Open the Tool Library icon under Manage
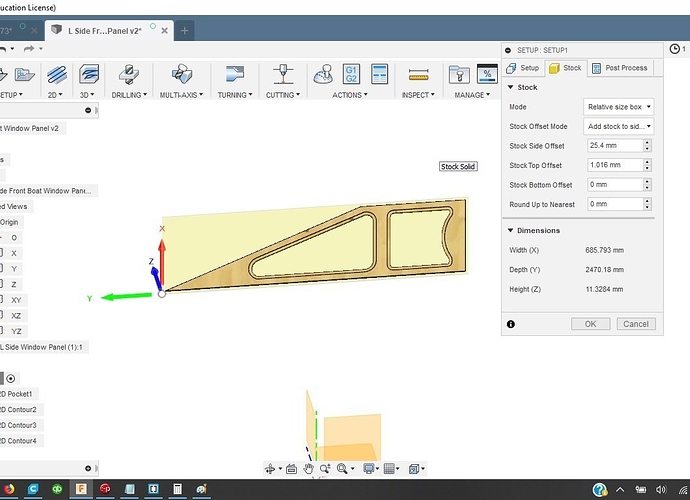The height and width of the screenshot is (500, 690). pyautogui.click(x=459, y=74)
